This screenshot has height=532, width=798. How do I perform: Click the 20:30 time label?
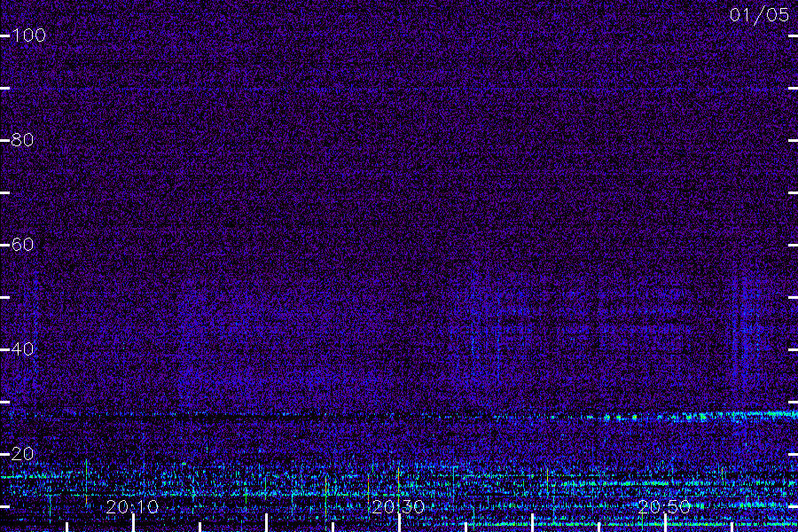[x=398, y=506]
